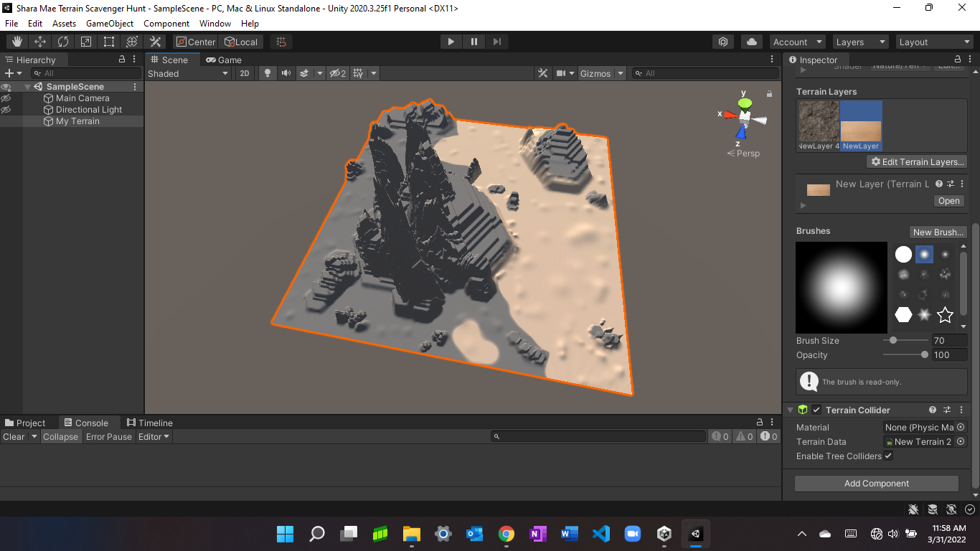
Task: Toggle scene effects icon
Action: [304, 73]
